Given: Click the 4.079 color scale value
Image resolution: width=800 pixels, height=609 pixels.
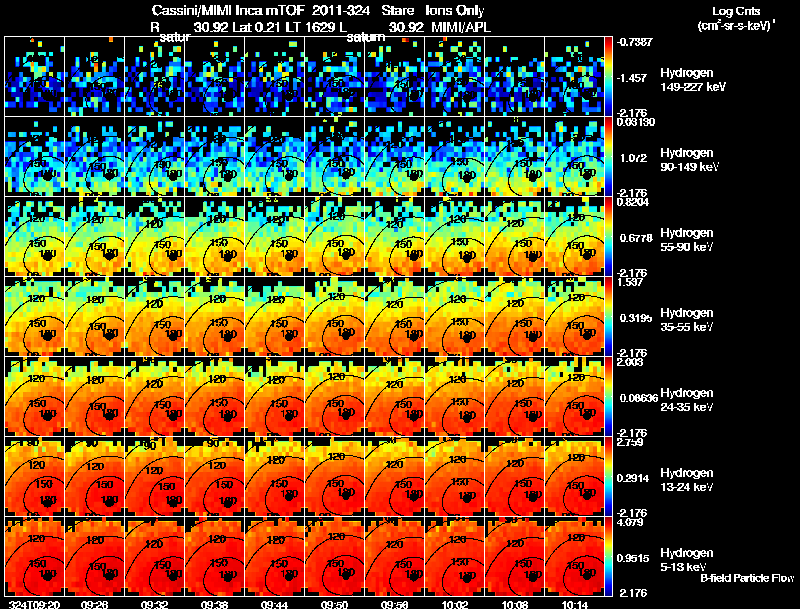Looking at the screenshot, I should (630, 522).
